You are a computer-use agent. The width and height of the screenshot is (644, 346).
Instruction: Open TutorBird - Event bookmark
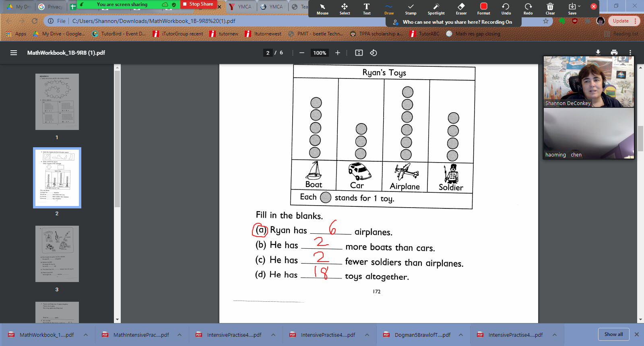119,34
